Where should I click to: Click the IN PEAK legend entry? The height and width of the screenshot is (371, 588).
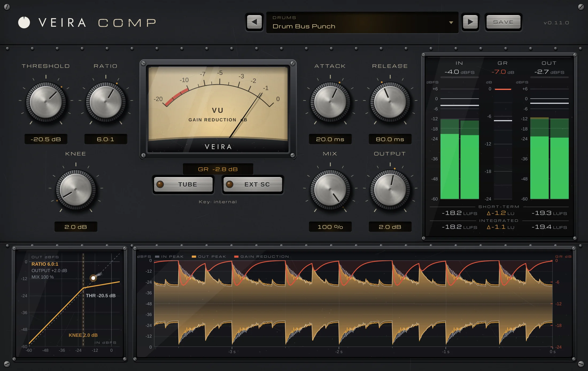pyautogui.click(x=169, y=257)
